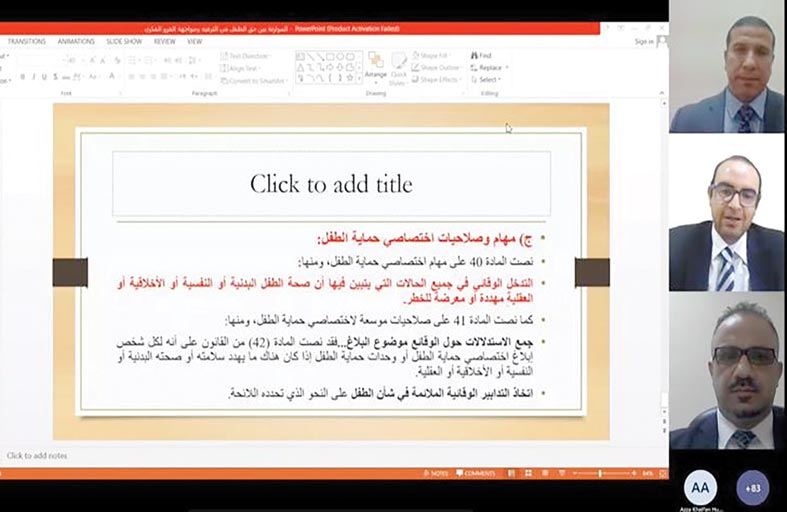Click the "Click to add title" placeholder
The image size is (787, 512).
[330, 184]
